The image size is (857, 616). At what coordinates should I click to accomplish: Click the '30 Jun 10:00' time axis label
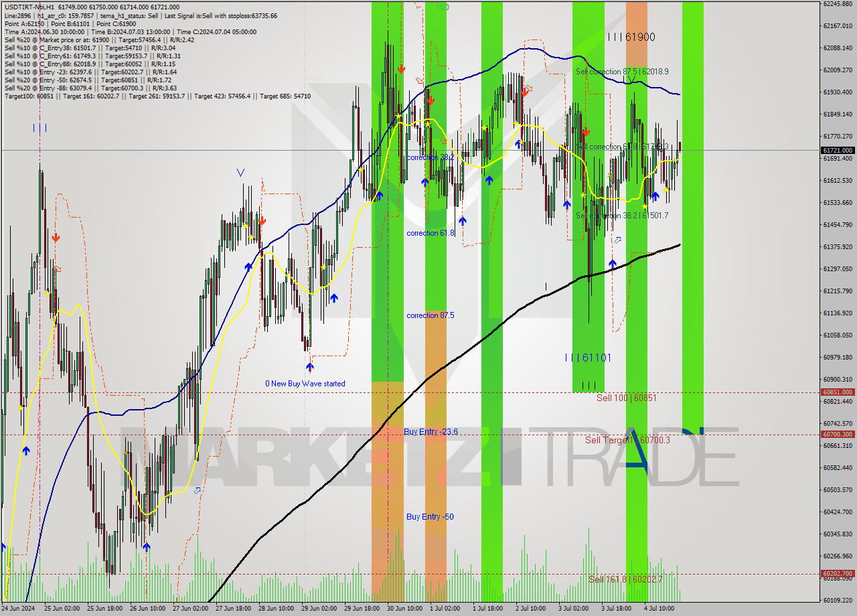(405, 609)
